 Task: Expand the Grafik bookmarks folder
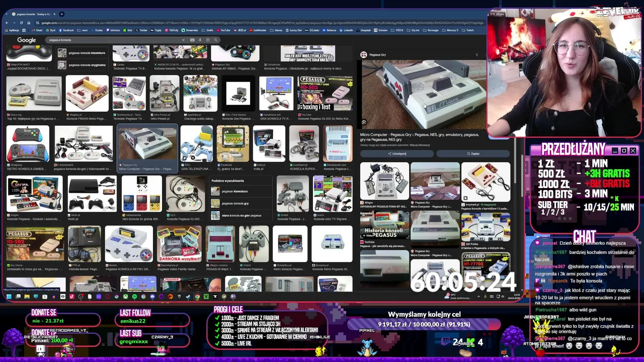207,30
